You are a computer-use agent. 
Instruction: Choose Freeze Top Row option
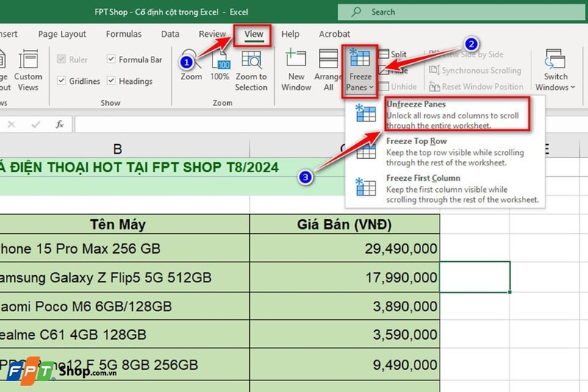[x=445, y=152]
